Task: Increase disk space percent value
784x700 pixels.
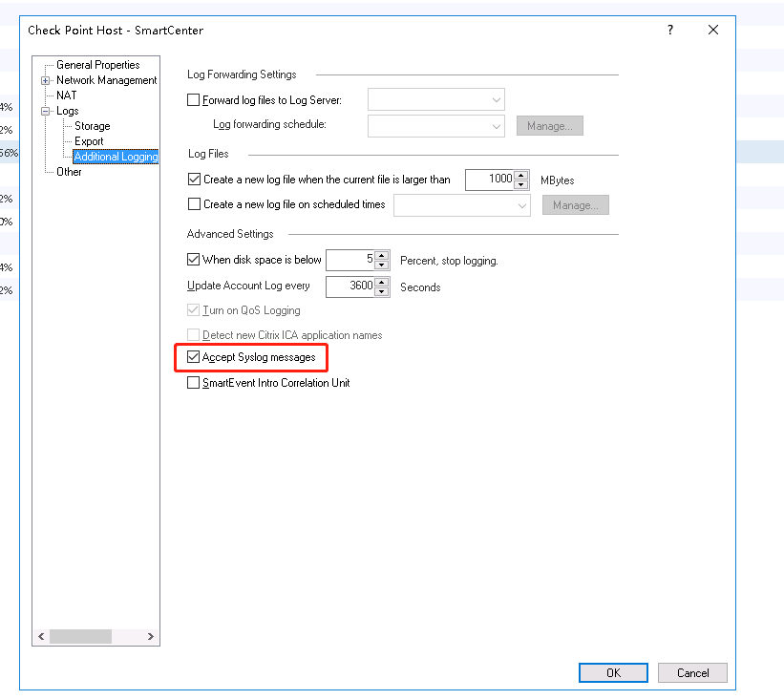Action: click(x=382, y=256)
